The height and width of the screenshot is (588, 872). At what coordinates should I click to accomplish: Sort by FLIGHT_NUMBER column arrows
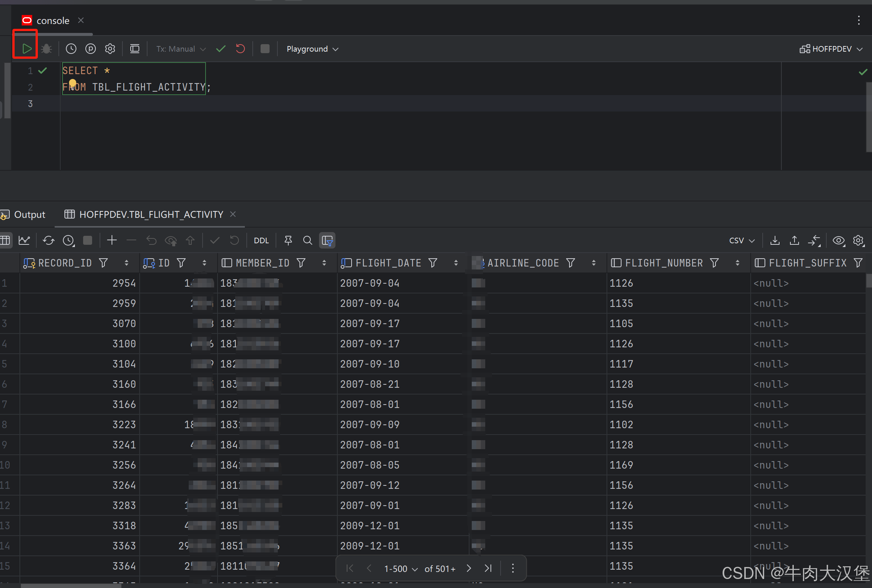(x=737, y=263)
